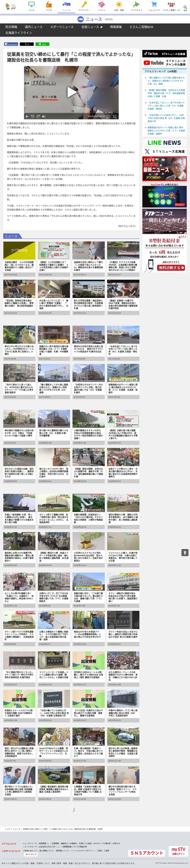The height and width of the screenshot is (868, 190).
Task: Open the アナウンサー microphone icon
Action: coord(84,6)
